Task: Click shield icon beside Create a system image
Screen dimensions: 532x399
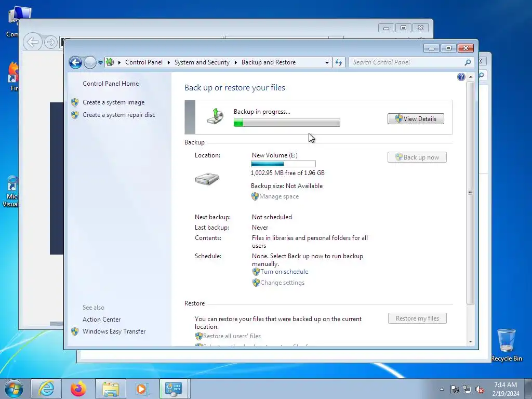Action: point(75,102)
